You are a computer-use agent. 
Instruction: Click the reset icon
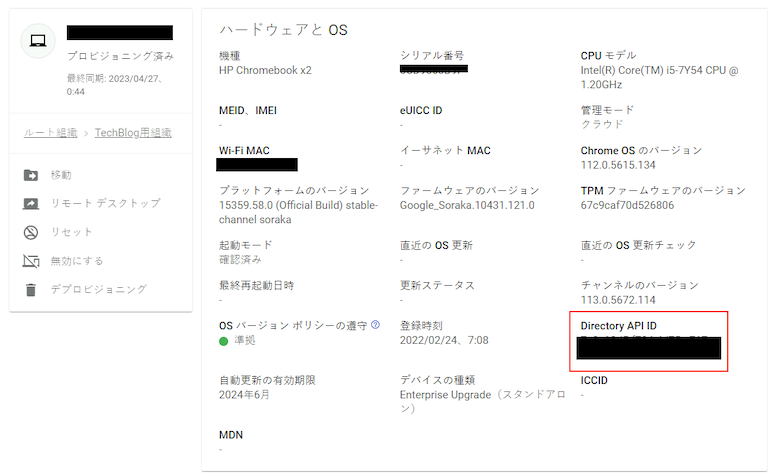(x=31, y=232)
